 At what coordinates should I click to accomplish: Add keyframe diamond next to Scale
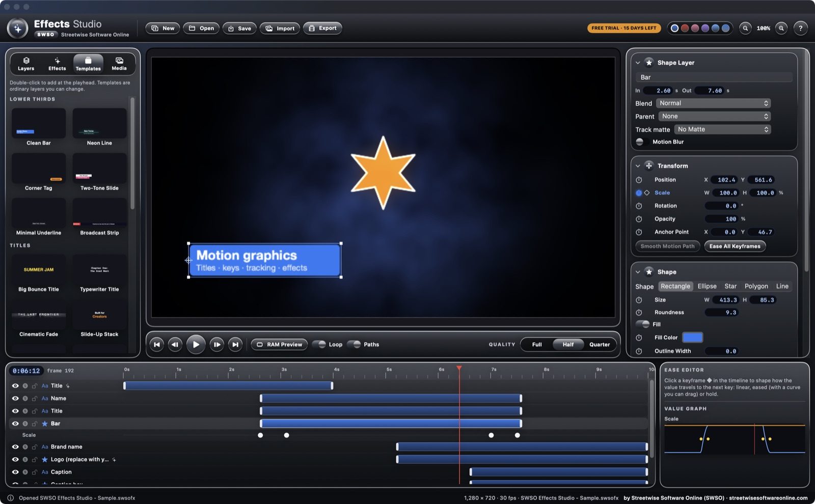coord(647,193)
